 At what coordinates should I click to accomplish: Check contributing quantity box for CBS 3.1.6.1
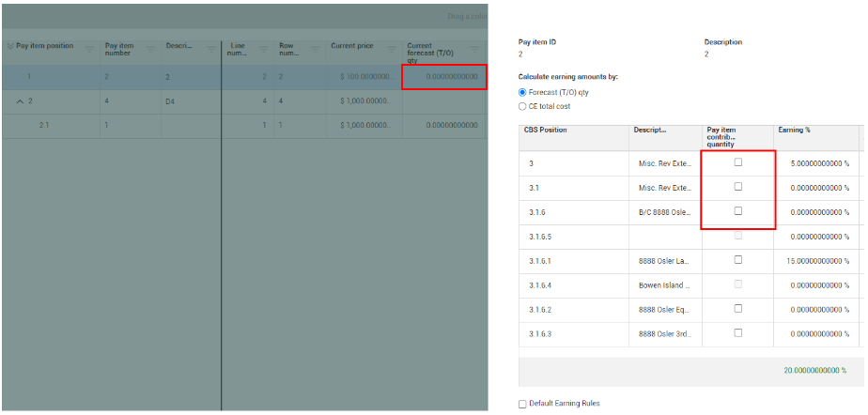737,260
